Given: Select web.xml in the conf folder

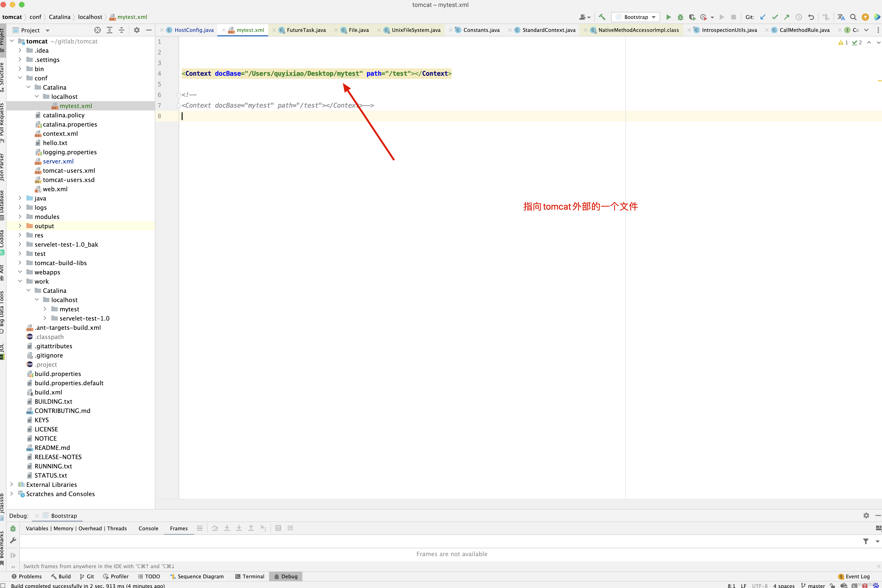Looking at the screenshot, I should click(x=55, y=189).
